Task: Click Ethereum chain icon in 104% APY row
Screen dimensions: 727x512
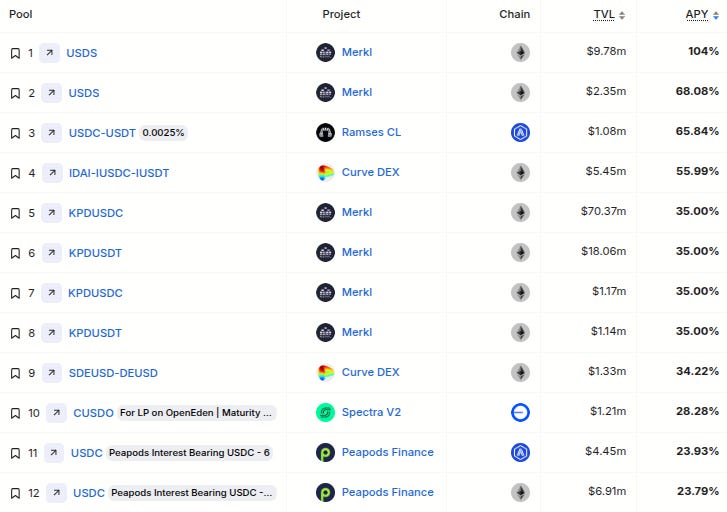Action: pyautogui.click(x=520, y=52)
